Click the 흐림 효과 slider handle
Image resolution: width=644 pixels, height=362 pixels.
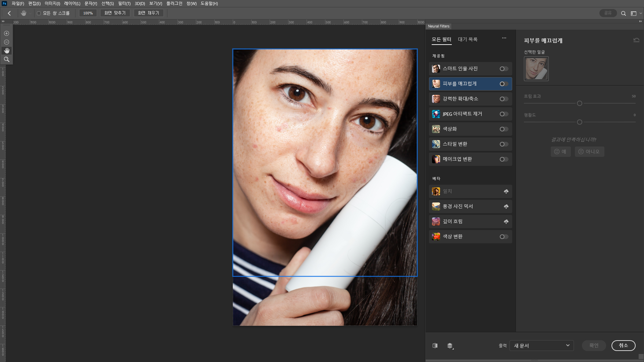pyautogui.click(x=579, y=103)
